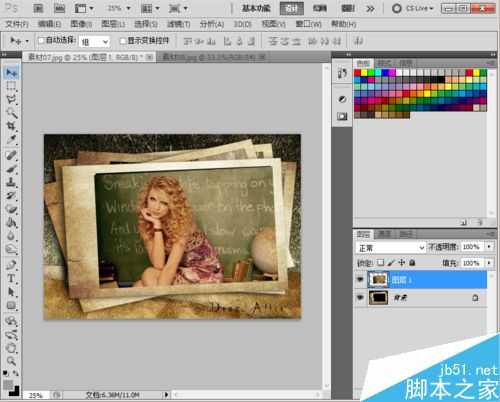Enable the Auto-Select checkbox

[41, 41]
